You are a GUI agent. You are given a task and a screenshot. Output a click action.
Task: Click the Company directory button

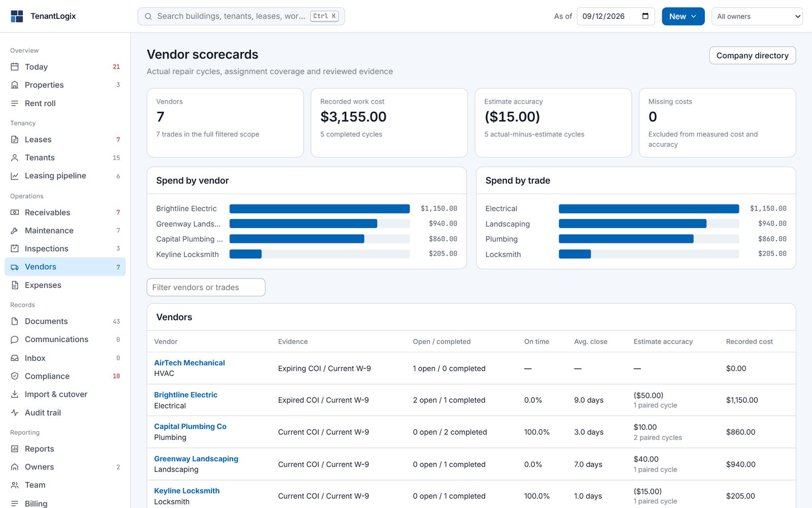[752, 55]
